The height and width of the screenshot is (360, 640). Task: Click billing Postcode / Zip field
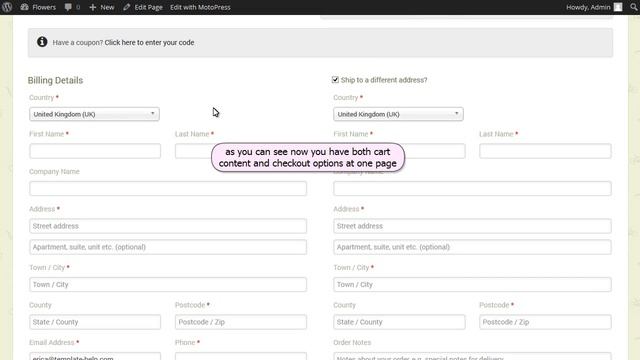(x=241, y=322)
